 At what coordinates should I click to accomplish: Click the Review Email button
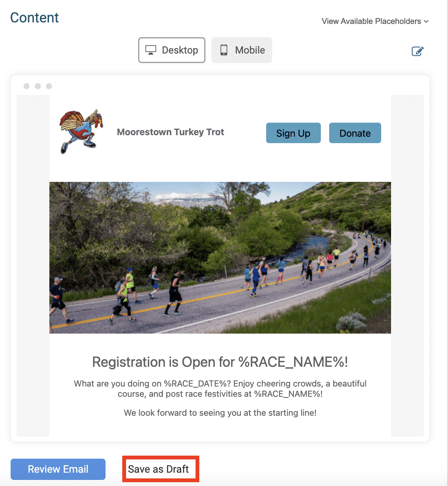point(58,469)
